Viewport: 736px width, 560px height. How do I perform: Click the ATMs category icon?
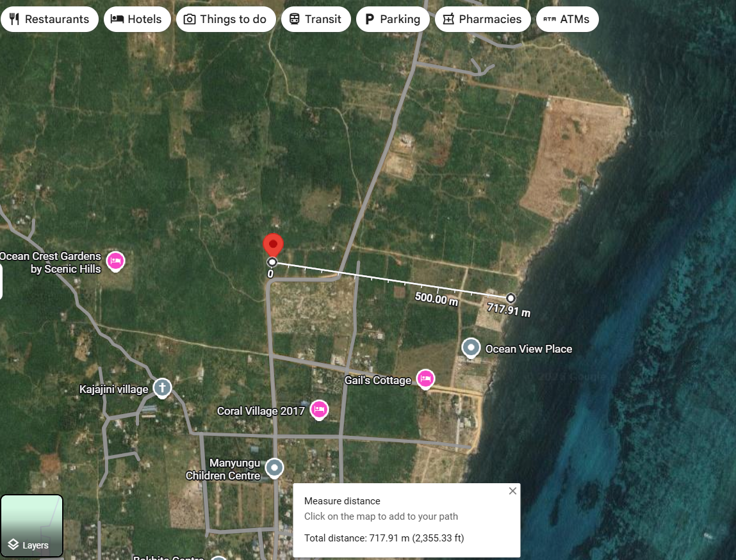point(550,19)
